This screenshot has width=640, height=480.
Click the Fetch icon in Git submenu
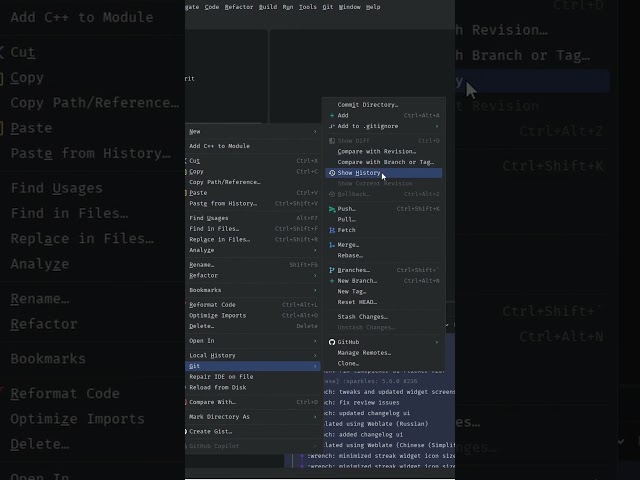[332, 230]
